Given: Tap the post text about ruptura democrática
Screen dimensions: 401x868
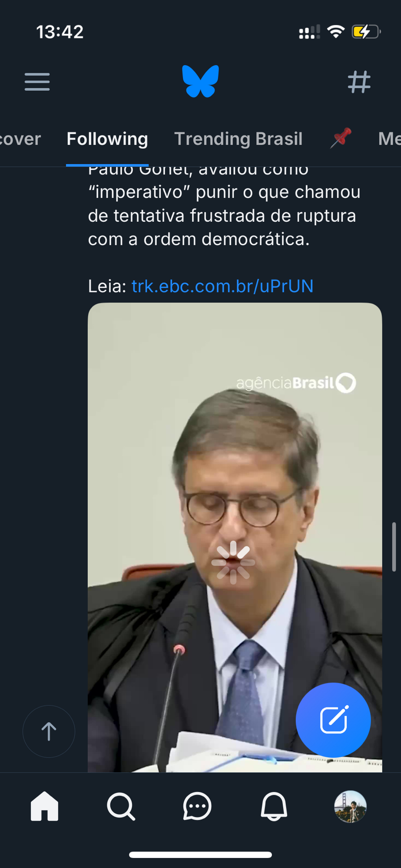Looking at the screenshot, I should coord(224,216).
